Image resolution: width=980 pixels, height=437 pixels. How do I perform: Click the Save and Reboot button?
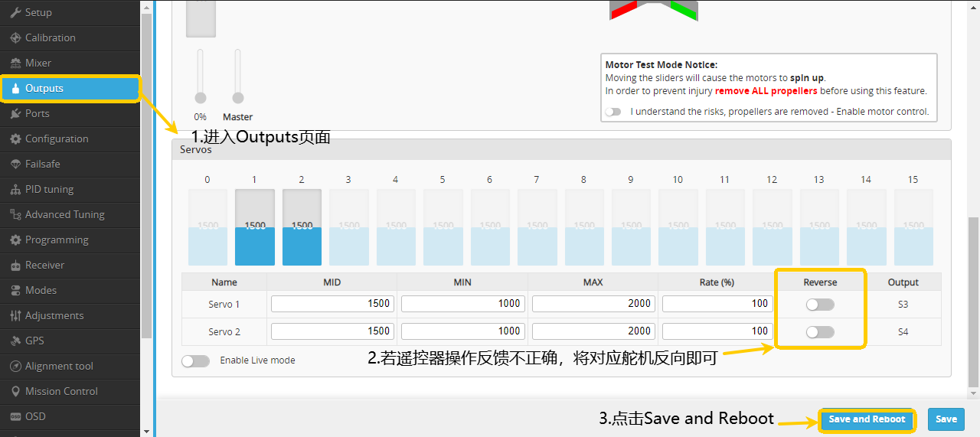pyautogui.click(x=867, y=419)
